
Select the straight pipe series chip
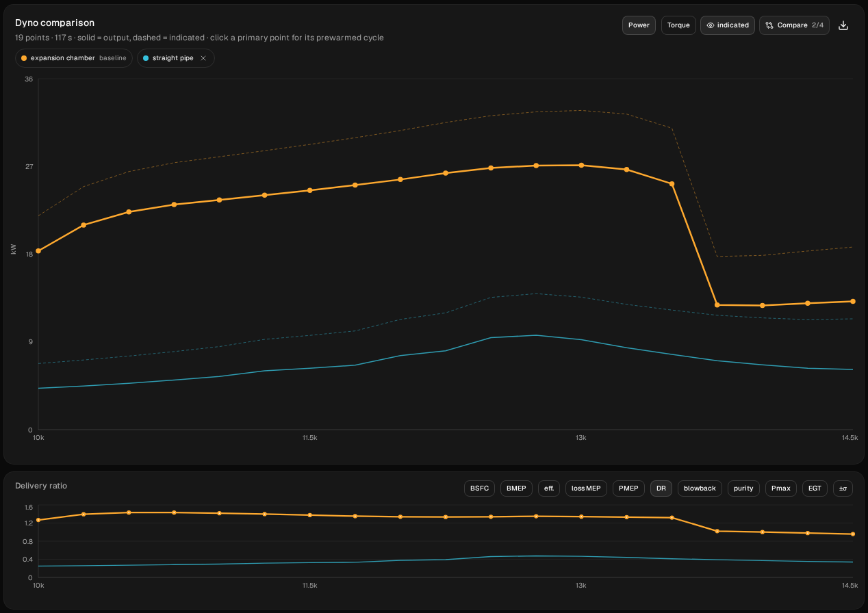(x=176, y=58)
